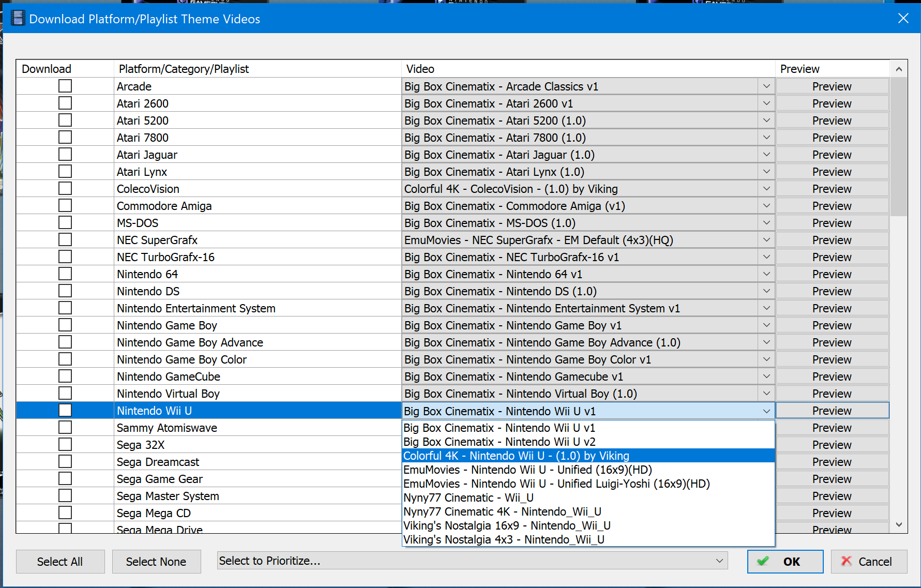Preview the Arcade theme video
The height and width of the screenshot is (588, 921).
coord(832,86)
